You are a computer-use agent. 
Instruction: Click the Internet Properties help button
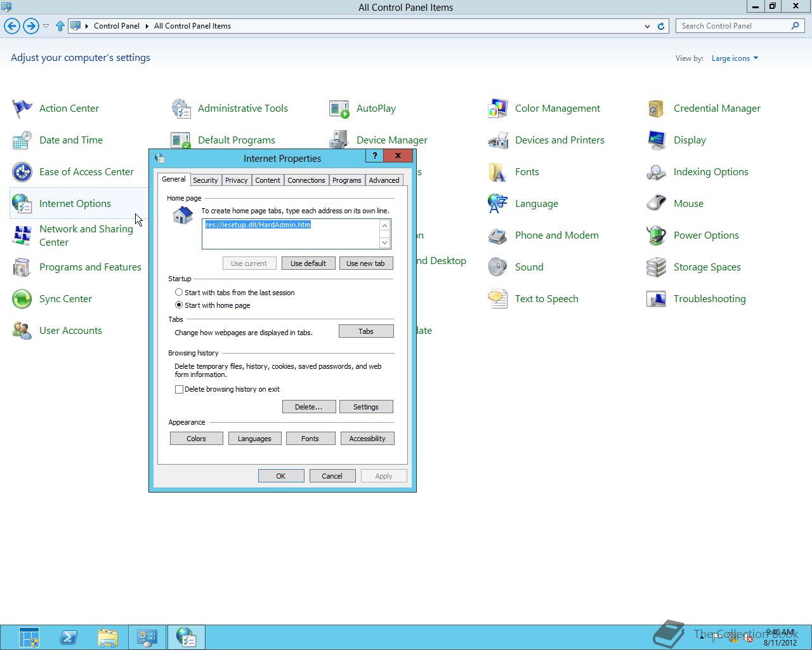coord(374,156)
